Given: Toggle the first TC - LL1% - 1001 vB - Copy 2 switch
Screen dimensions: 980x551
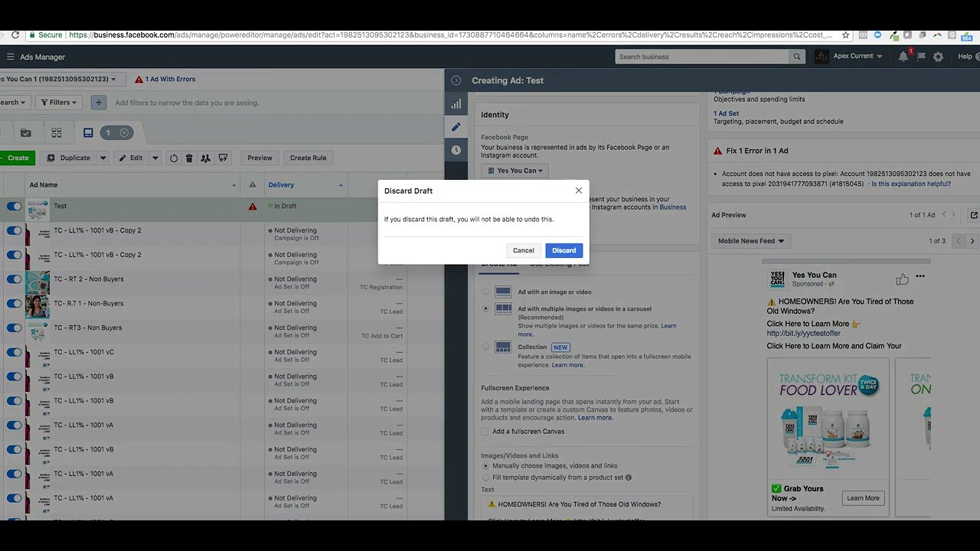Looking at the screenshot, I should click(x=15, y=230).
